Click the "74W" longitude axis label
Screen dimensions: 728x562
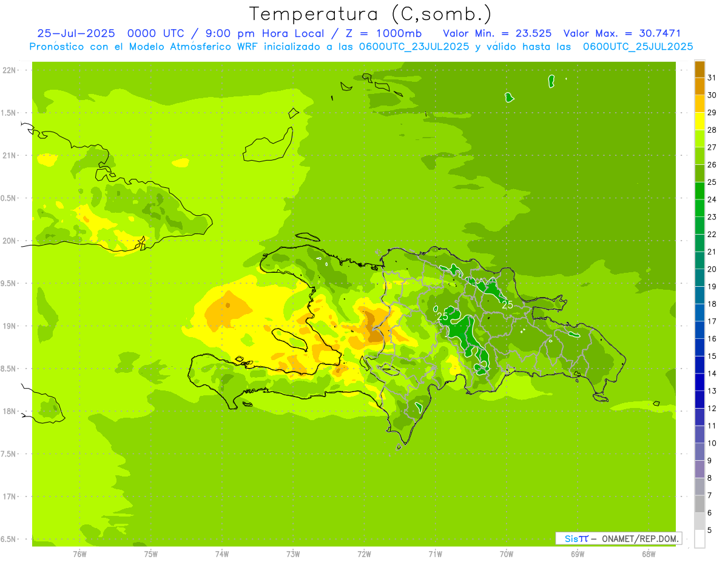click(222, 554)
